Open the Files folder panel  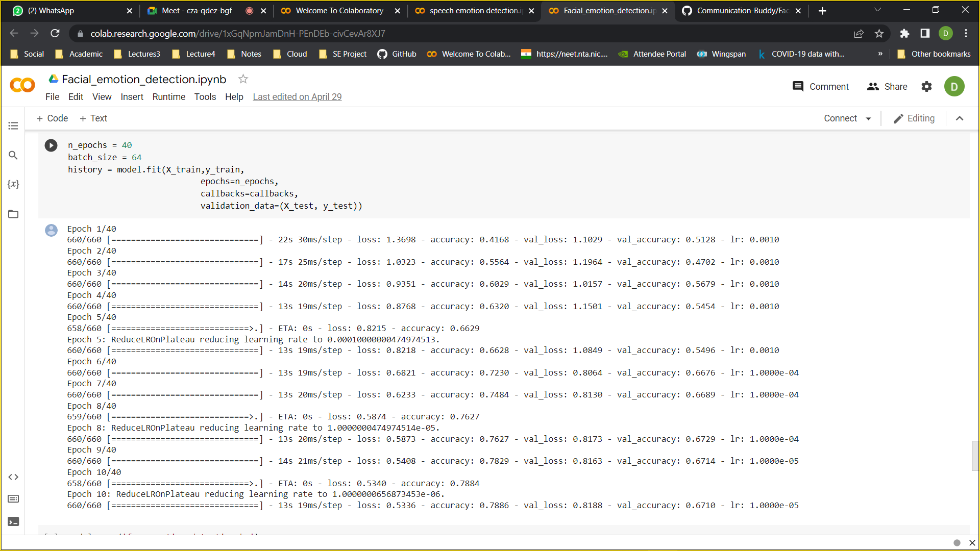coord(13,214)
